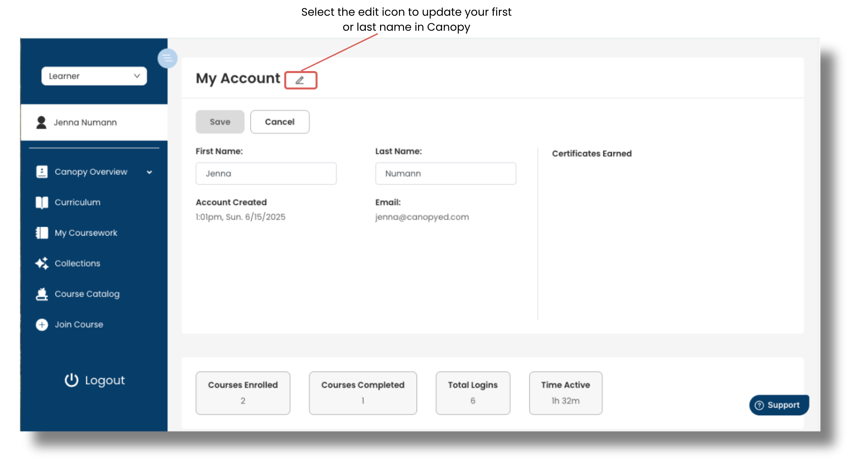
Task: Open the Learner role dropdown
Action: pos(94,76)
